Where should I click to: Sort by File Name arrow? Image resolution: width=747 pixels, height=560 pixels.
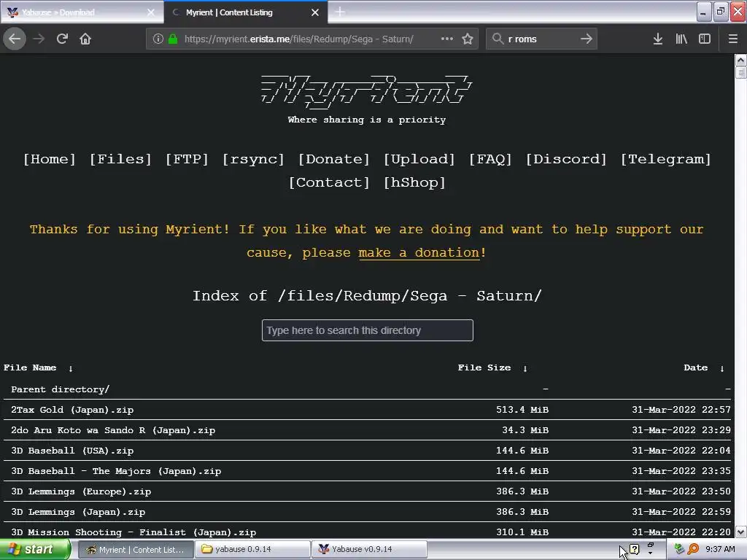(x=71, y=368)
